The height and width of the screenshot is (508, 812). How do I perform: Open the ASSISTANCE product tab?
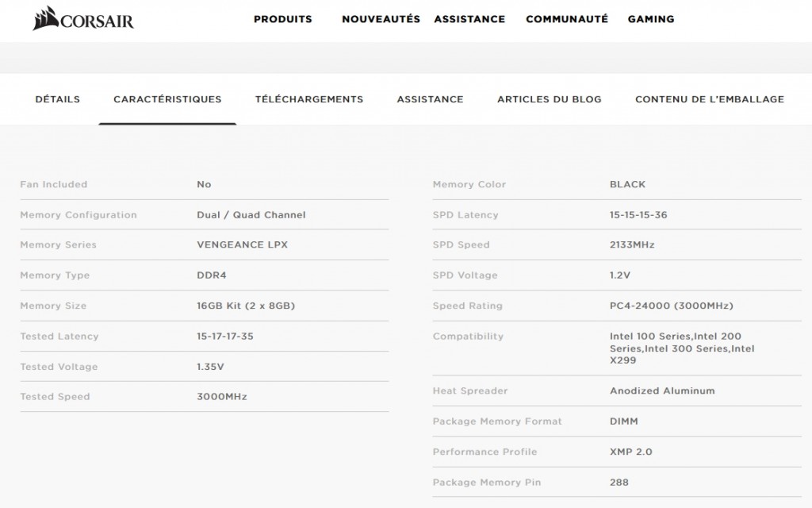[x=430, y=99]
